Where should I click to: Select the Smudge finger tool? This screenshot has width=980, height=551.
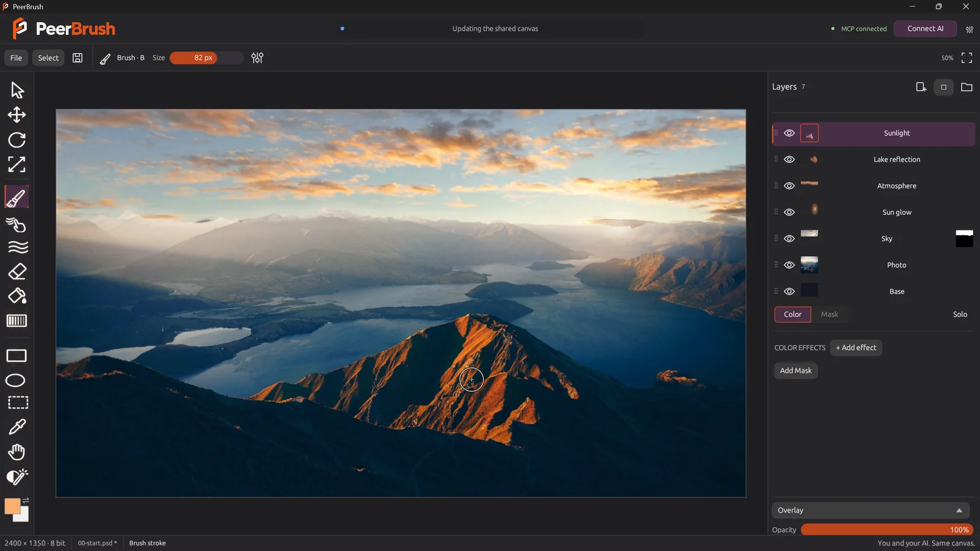click(x=17, y=224)
